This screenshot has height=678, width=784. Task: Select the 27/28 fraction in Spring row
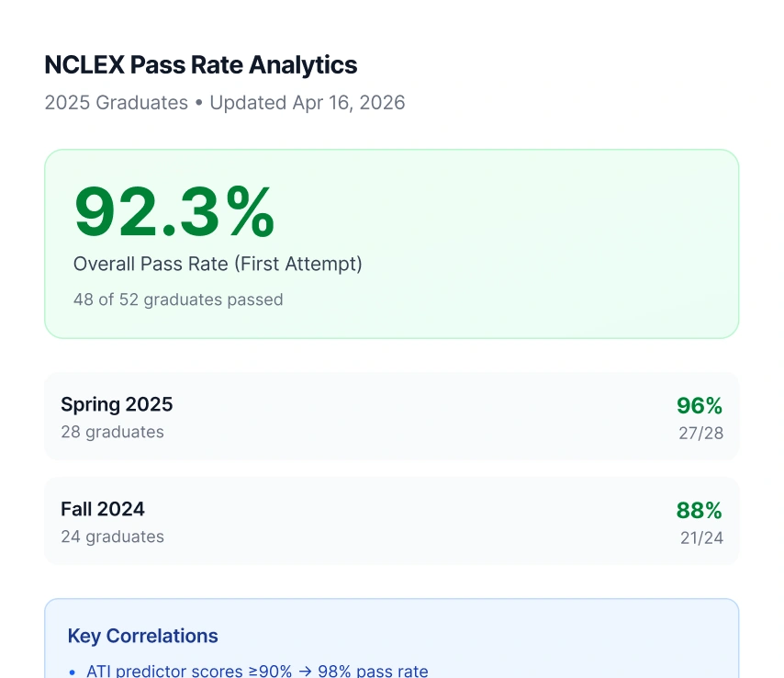[700, 433]
